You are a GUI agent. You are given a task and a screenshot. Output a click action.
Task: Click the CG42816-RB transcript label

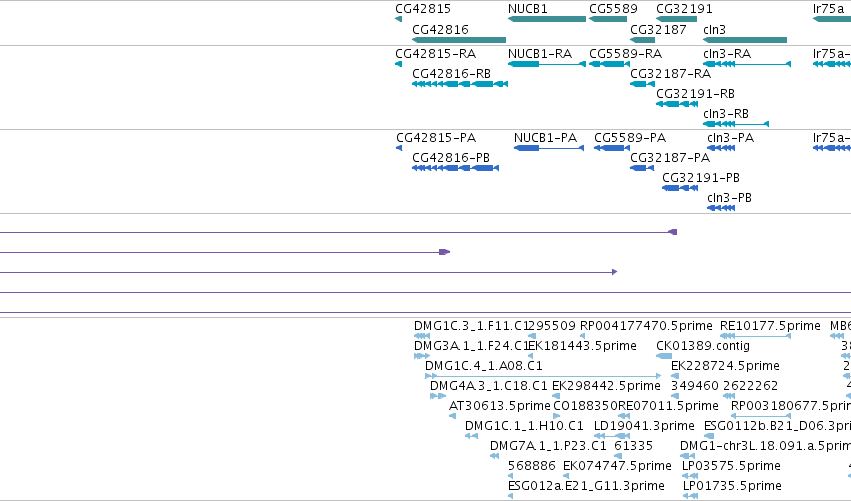[452, 73]
